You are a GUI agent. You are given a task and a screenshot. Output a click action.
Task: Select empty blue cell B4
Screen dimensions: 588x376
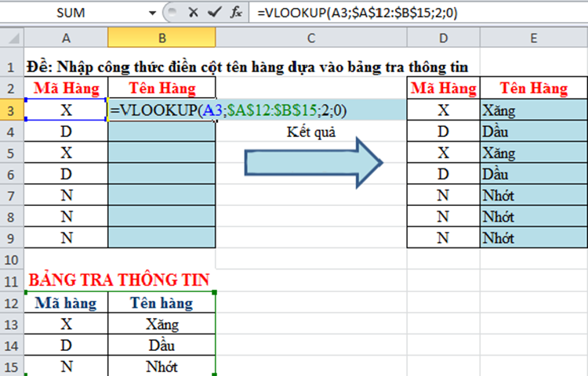[x=162, y=132]
